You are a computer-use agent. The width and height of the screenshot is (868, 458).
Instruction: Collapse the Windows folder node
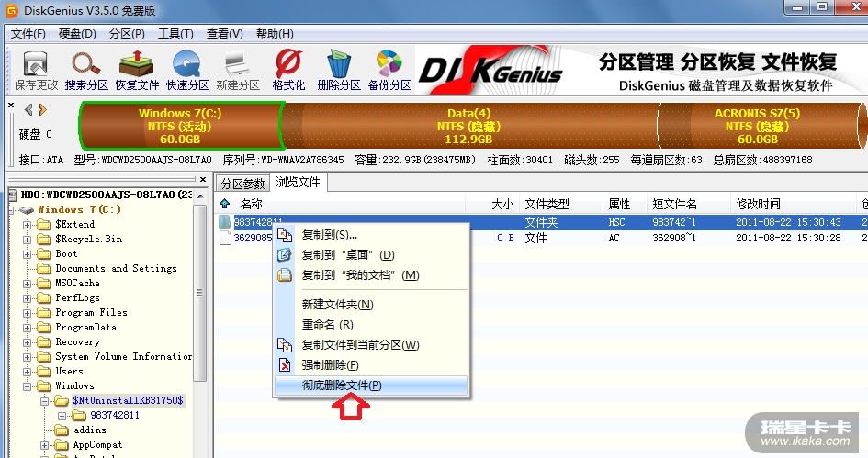point(27,386)
